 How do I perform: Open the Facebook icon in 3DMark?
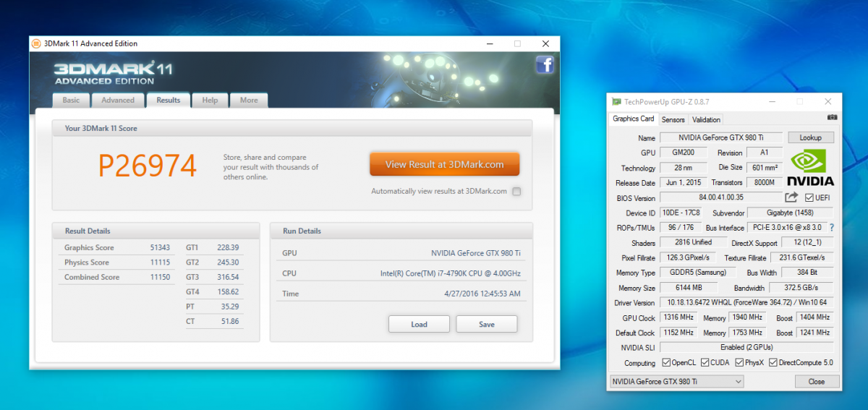pyautogui.click(x=545, y=65)
